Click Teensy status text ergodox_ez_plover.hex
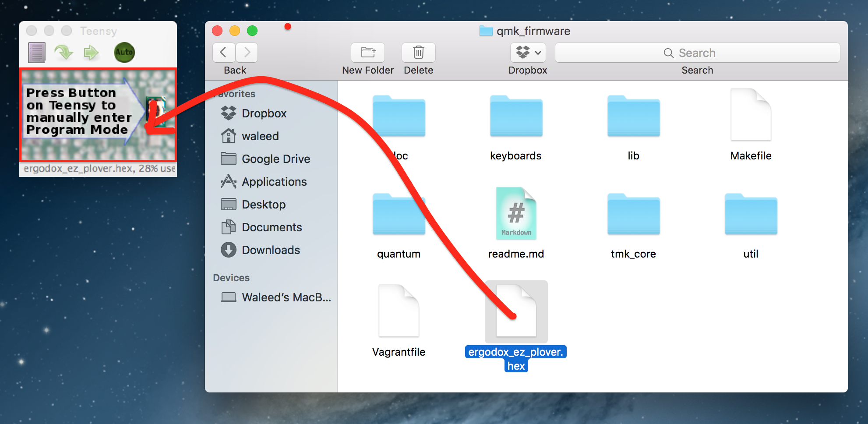 tap(99, 169)
